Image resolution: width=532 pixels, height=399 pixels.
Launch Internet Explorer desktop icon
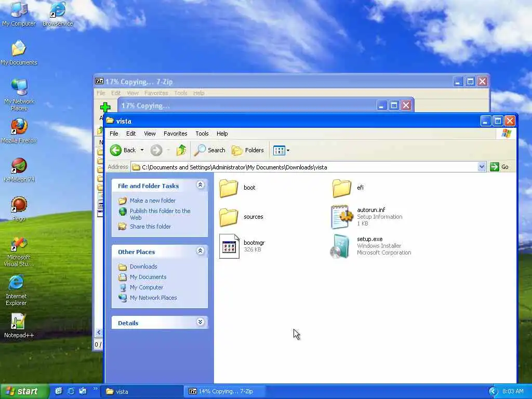pyautogui.click(x=16, y=290)
